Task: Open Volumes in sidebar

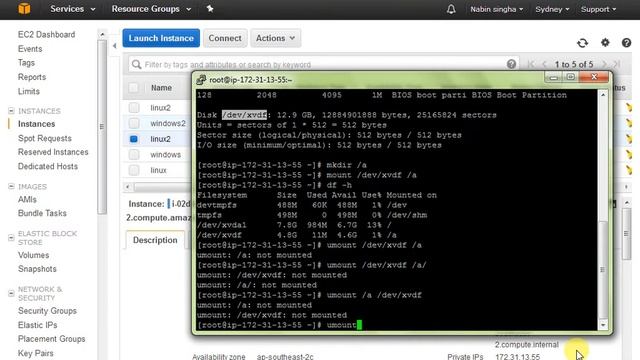Action: [x=33, y=255]
